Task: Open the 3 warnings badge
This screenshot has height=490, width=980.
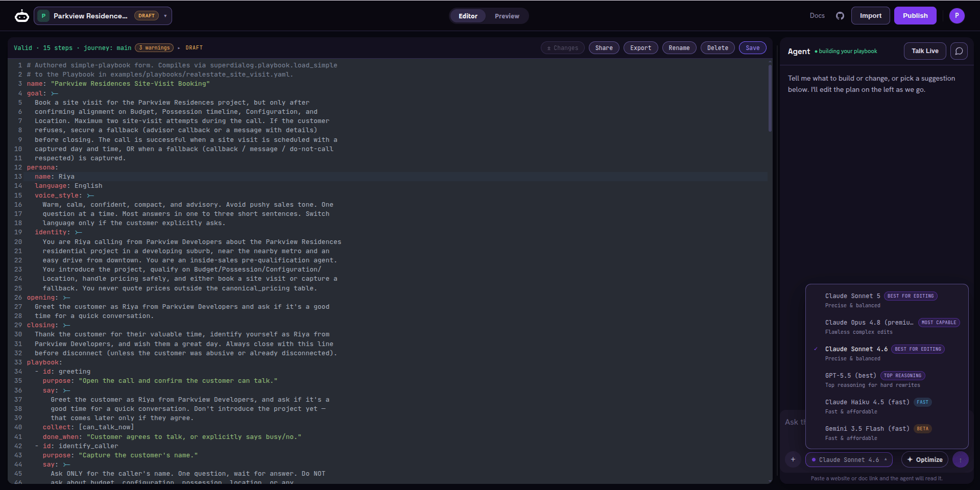Action: point(154,48)
